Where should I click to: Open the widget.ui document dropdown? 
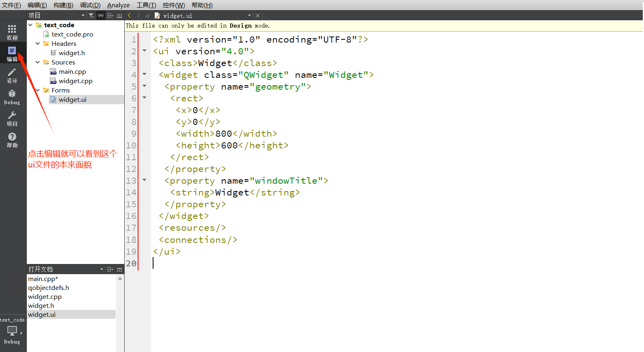249,15
